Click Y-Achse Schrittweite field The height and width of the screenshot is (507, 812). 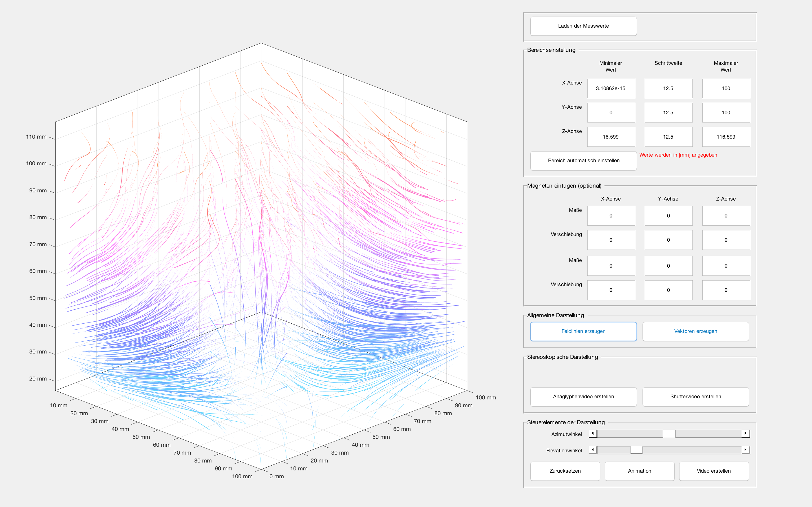pos(668,113)
